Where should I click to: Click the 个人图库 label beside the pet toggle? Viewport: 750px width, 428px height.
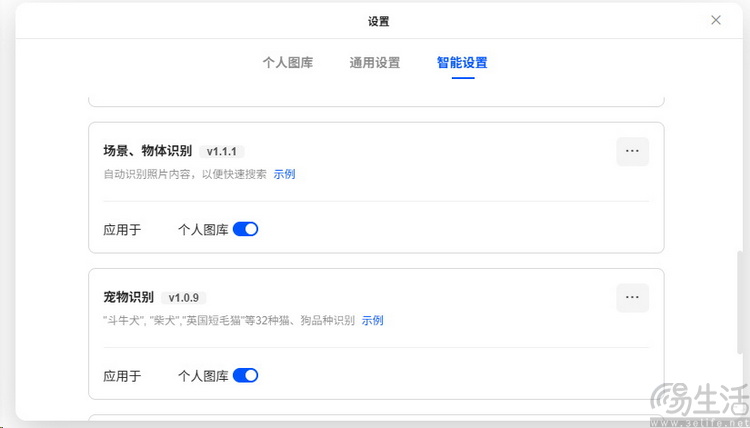point(203,376)
